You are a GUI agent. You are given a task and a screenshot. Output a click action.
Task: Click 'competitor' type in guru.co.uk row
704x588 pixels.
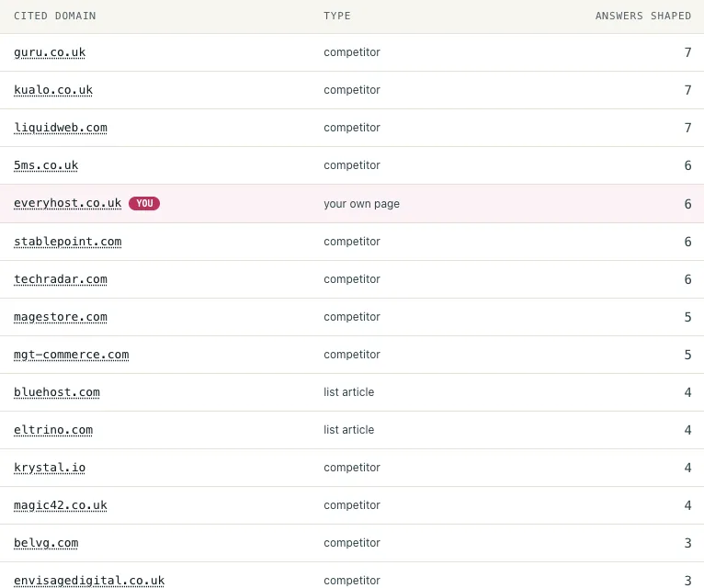tap(352, 52)
